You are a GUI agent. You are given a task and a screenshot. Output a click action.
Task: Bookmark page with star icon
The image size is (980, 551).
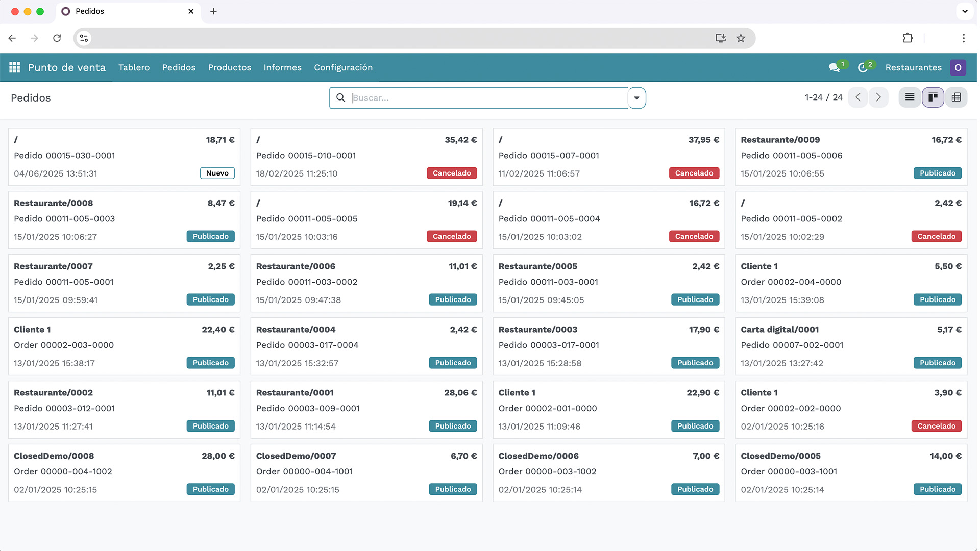coord(741,38)
